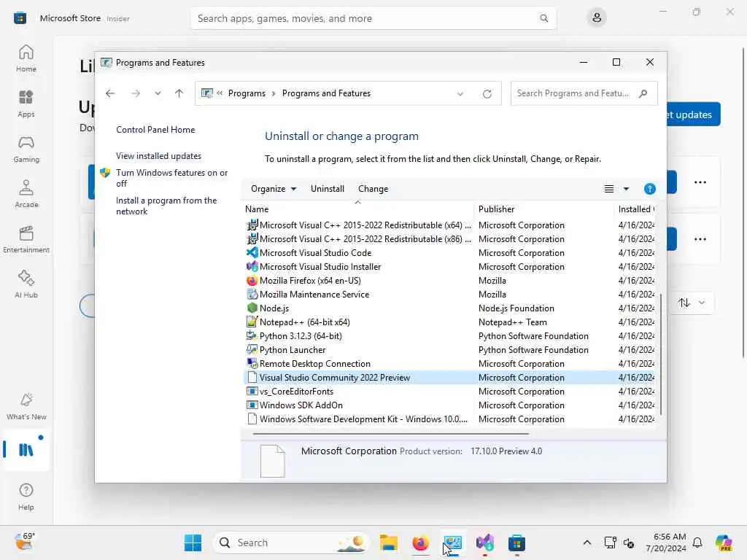Expand the address bar history dropdown

tap(460, 94)
